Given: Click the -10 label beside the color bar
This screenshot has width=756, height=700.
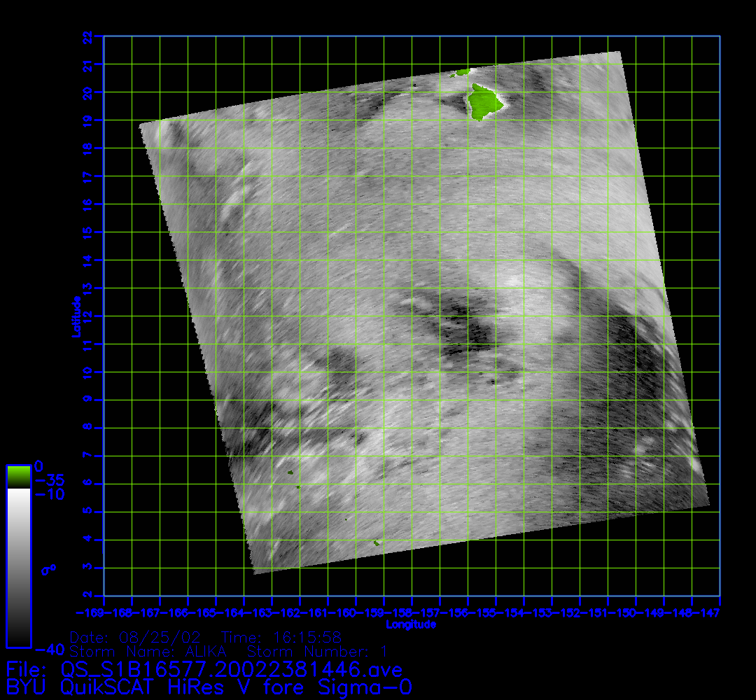Looking at the screenshot, I should pyautogui.click(x=49, y=494).
